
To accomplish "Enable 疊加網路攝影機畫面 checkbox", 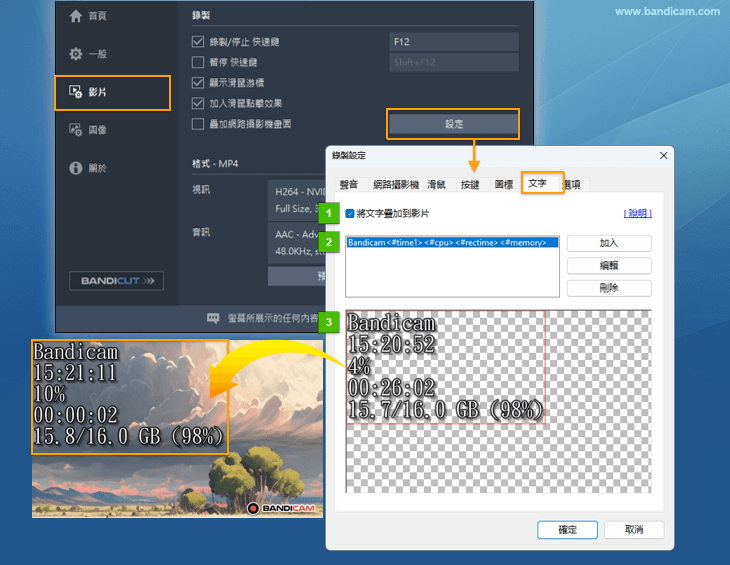I will (198, 124).
